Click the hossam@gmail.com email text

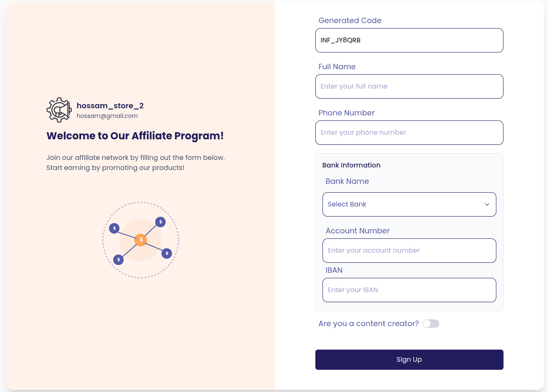click(107, 116)
